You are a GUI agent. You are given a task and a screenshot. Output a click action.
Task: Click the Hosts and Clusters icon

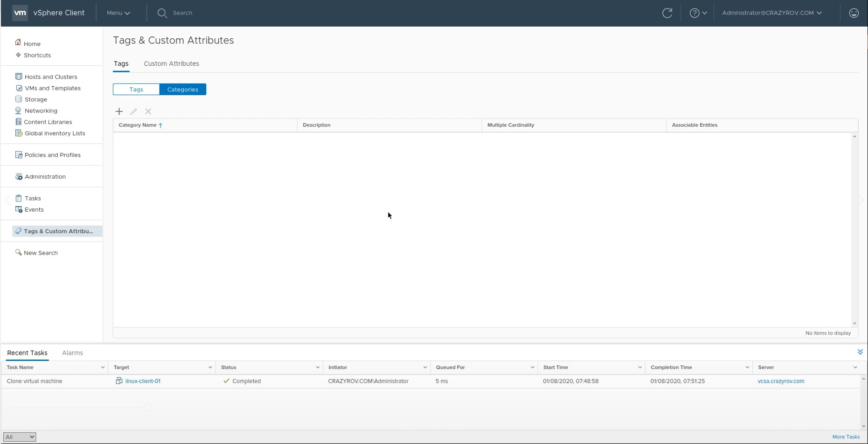[19, 76]
